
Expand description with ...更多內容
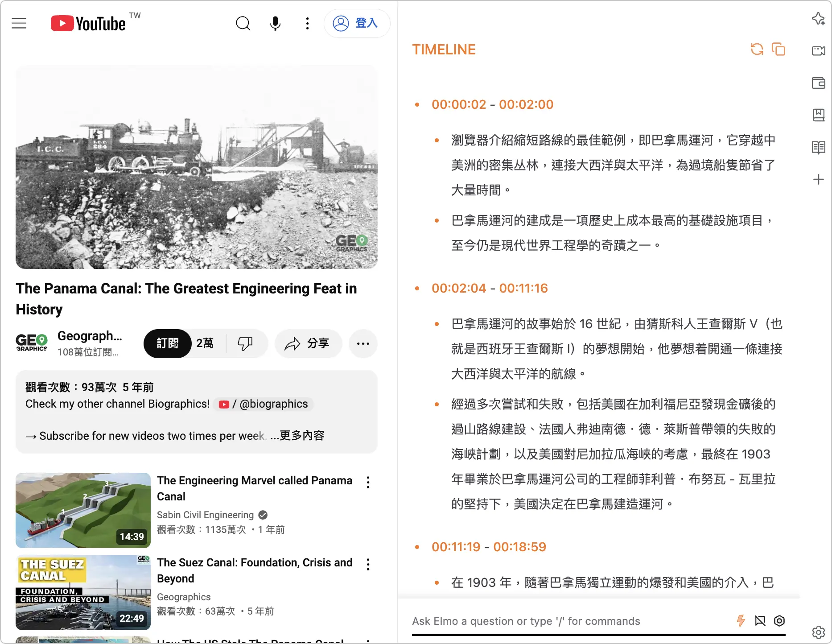point(297,436)
